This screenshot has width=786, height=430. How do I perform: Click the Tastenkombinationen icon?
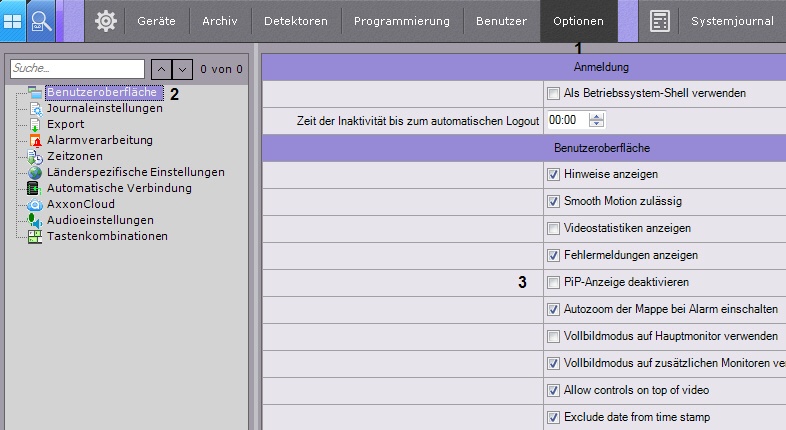click(35, 236)
